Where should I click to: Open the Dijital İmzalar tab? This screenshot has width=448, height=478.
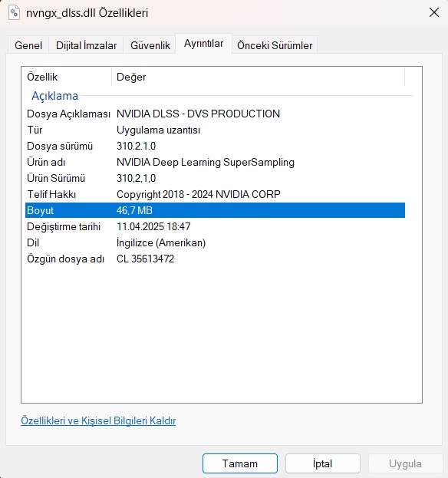pos(86,45)
